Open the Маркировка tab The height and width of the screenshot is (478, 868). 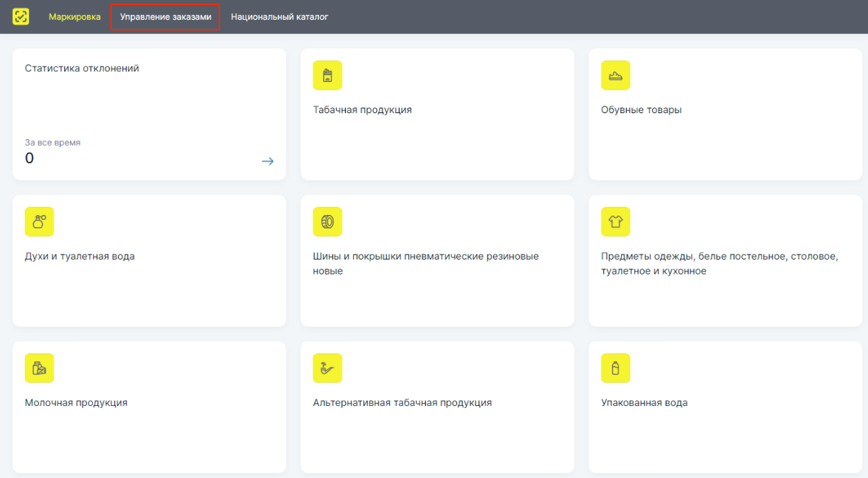(74, 16)
